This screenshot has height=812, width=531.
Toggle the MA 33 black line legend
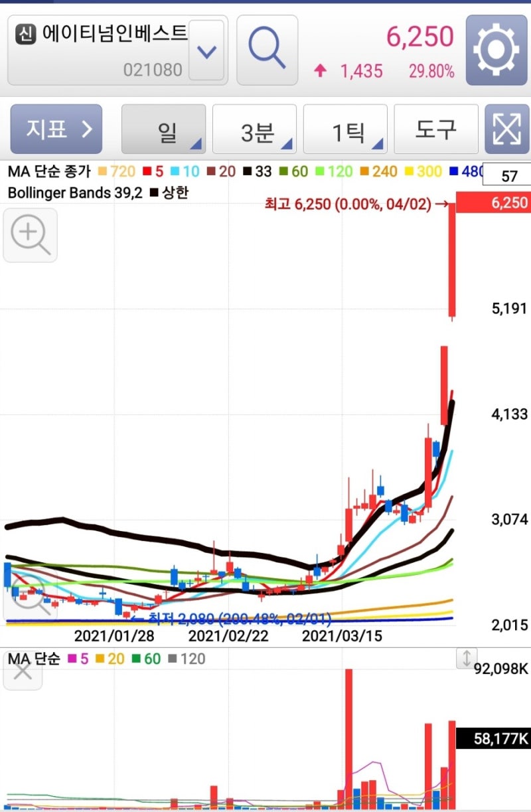[x=256, y=171]
